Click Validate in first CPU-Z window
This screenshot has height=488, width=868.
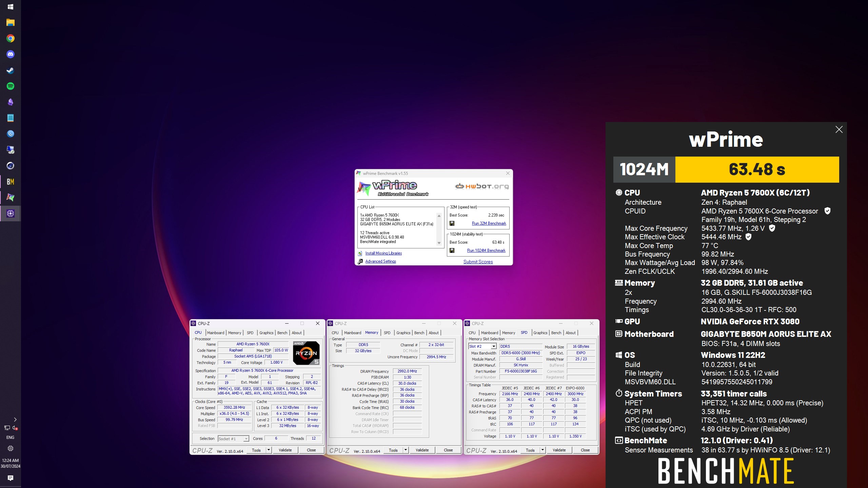pos(285,450)
